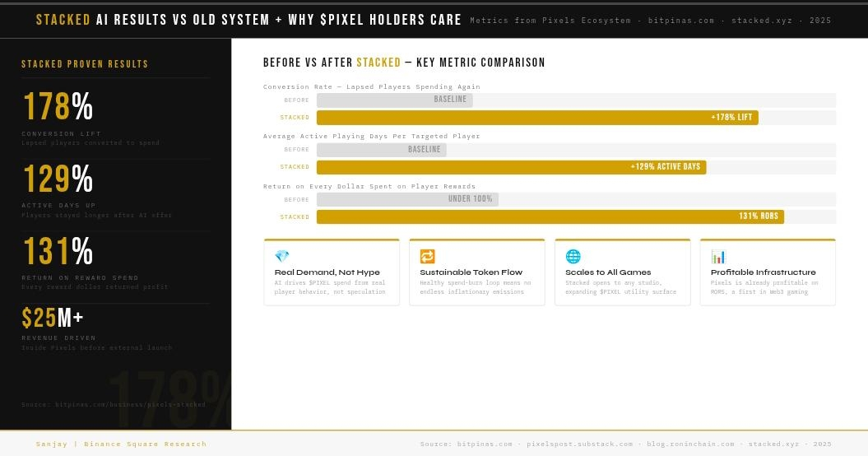The height and width of the screenshot is (456, 868).
Task: Click the orange repeat arrows icon
Action: 427,256
